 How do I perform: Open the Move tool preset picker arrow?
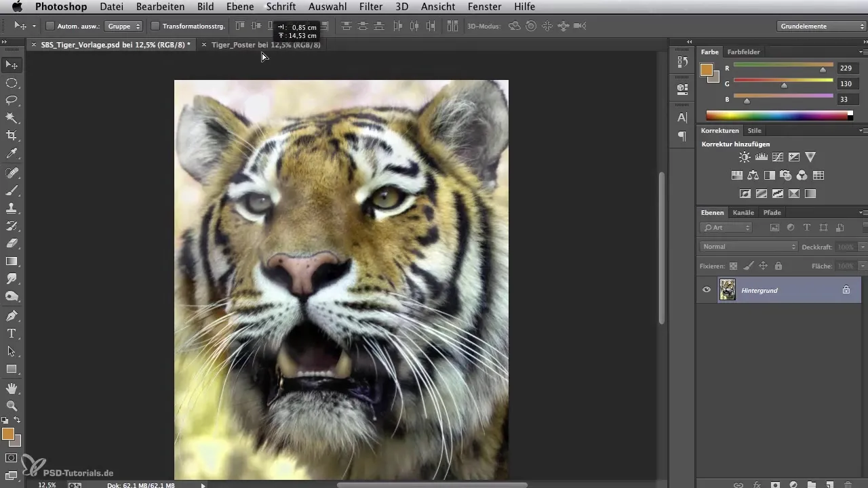point(34,26)
